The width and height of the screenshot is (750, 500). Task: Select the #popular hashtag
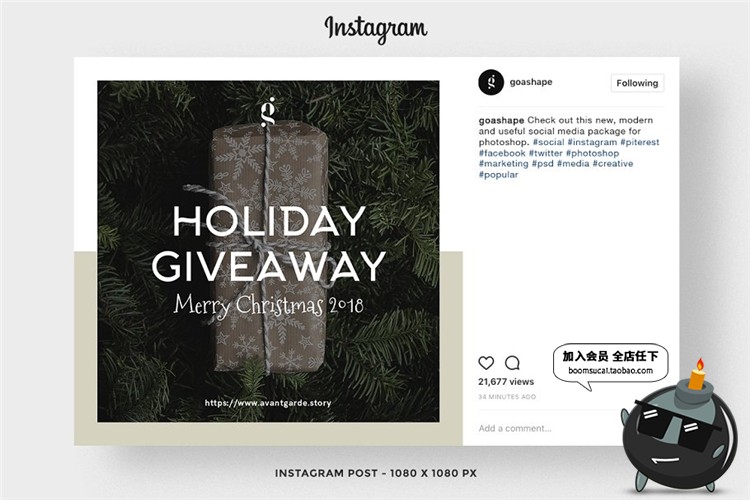click(x=498, y=175)
